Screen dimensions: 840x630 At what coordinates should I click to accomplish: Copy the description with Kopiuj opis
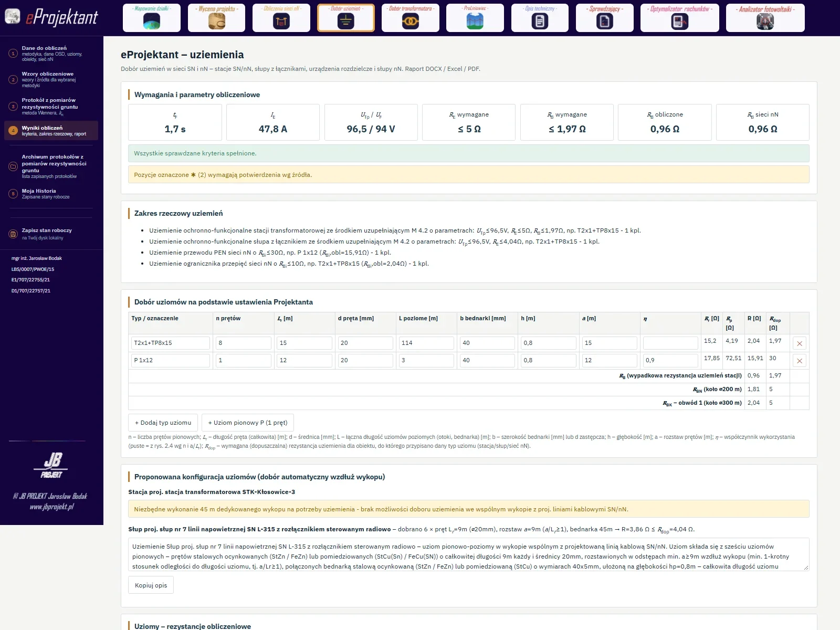[x=151, y=585]
